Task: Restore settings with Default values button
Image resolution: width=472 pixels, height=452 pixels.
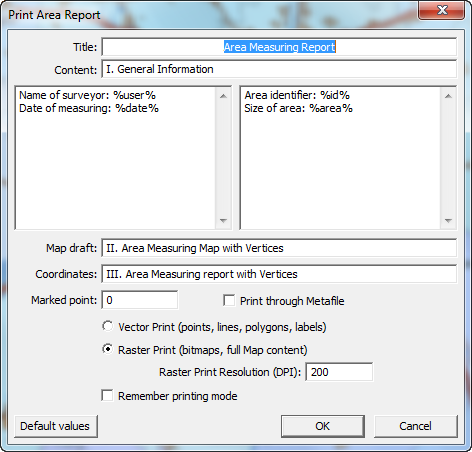Action: 56,426
